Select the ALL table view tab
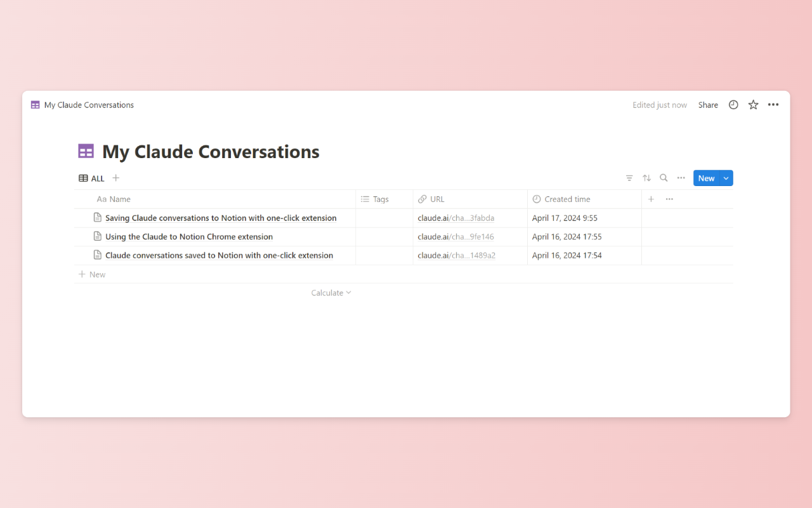The width and height of the screenshot is (812, 508). click(x=91, y=178)
